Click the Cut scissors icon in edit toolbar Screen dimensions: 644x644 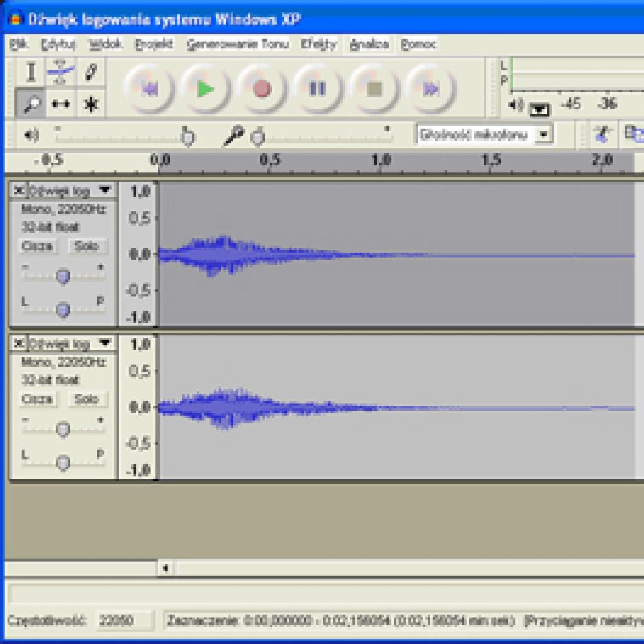point(602,134)
